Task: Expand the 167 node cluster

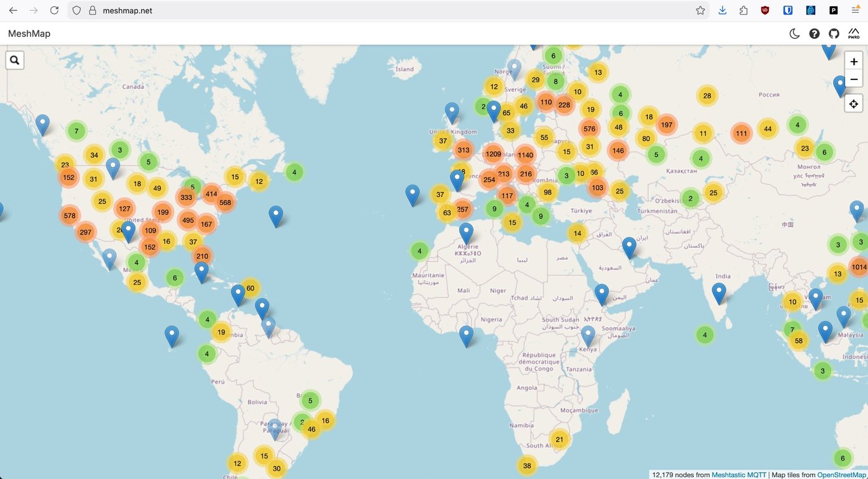Action: [x=206, y=224]
